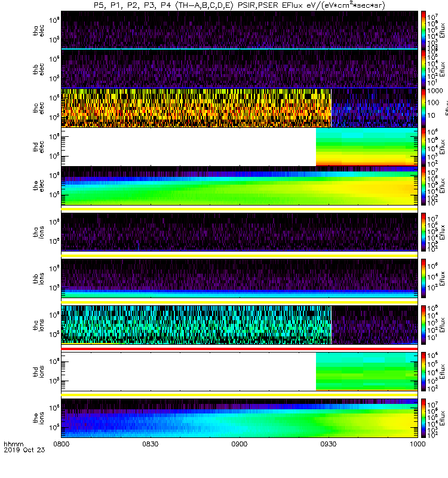Click the thd ions color bar
The height and width of the screenshot is (478, 448).
click(424, 372)
